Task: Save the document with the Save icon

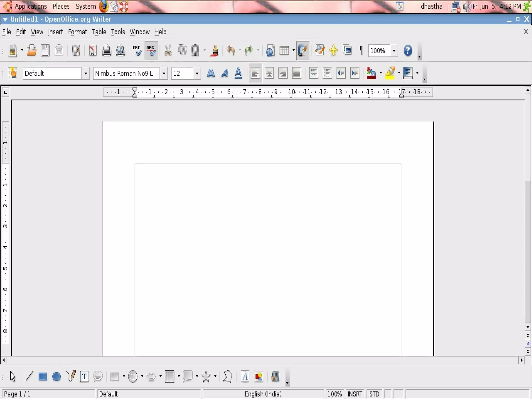Action: tap(45, 50)
